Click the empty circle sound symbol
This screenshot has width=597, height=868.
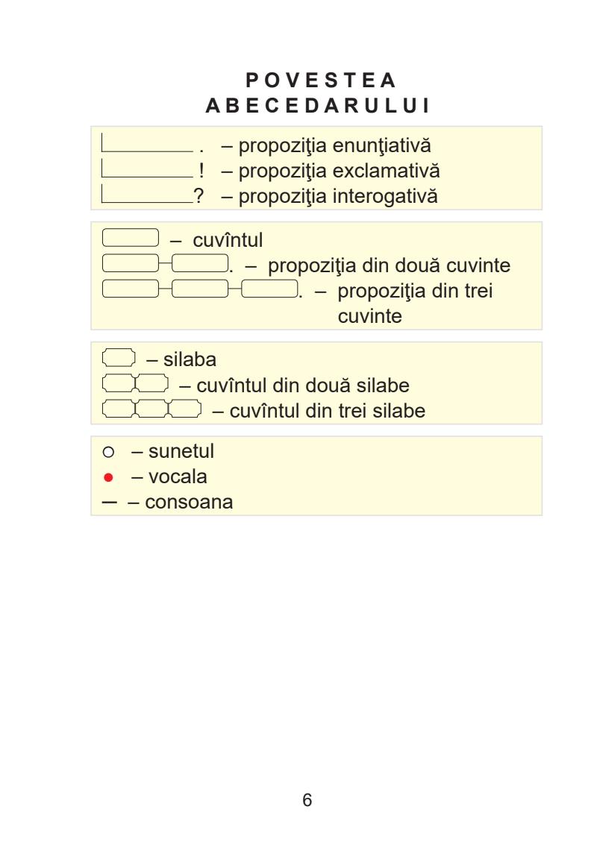point(107,452)
